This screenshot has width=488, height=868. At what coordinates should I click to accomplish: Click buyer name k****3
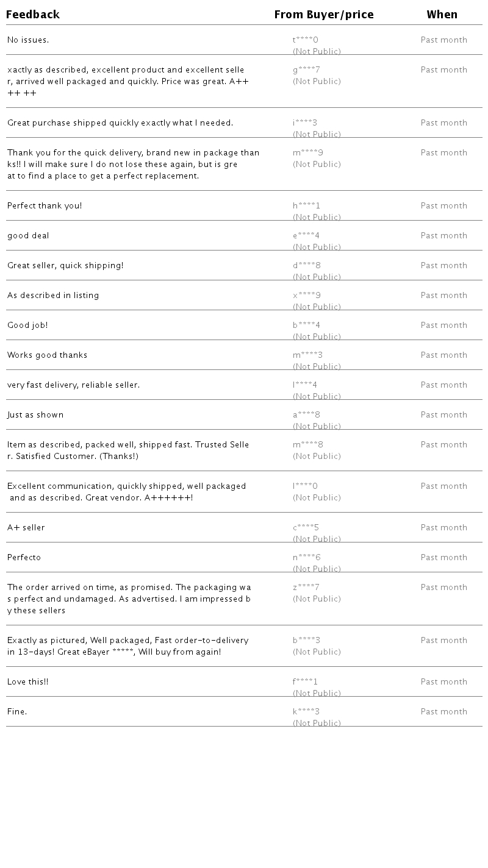pyautogui.click(x=306, y=712)
